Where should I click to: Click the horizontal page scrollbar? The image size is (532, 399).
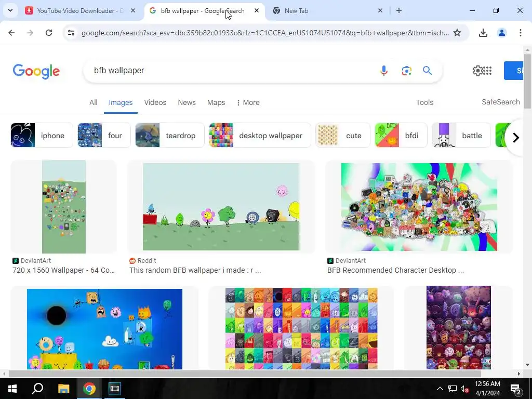coord(244,374)
